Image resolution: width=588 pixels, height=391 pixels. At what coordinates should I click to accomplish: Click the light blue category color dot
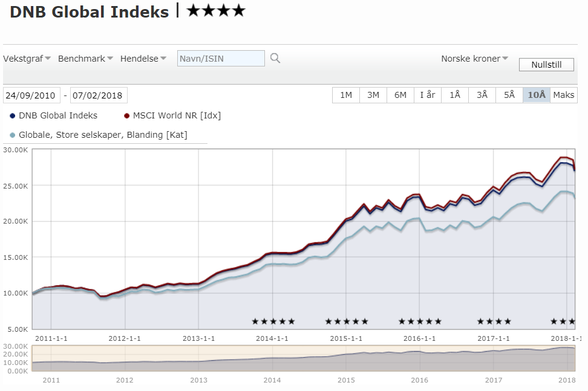(x=12, y=135)
